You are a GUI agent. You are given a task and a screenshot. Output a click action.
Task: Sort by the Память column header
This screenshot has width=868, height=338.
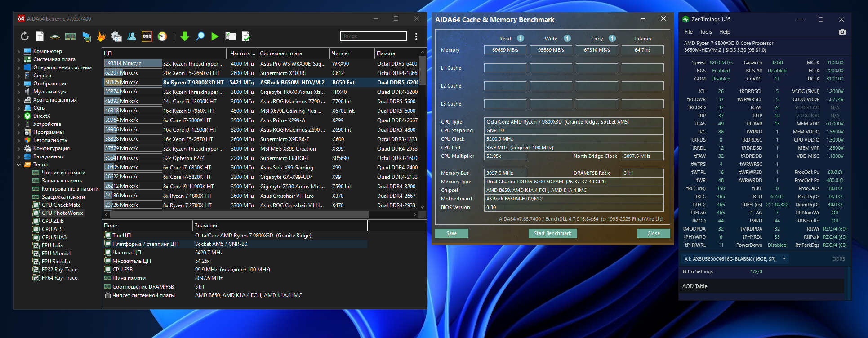click(x=397, y=53)
